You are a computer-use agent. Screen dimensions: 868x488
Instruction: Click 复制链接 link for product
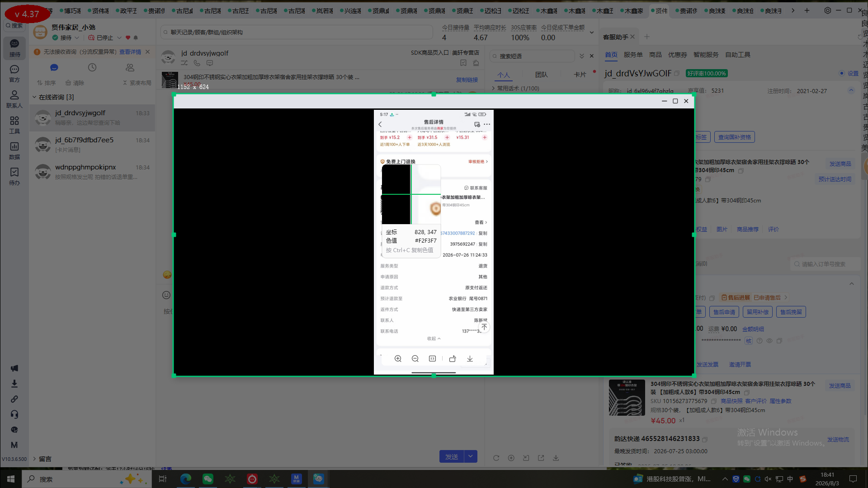coord(467,80)
